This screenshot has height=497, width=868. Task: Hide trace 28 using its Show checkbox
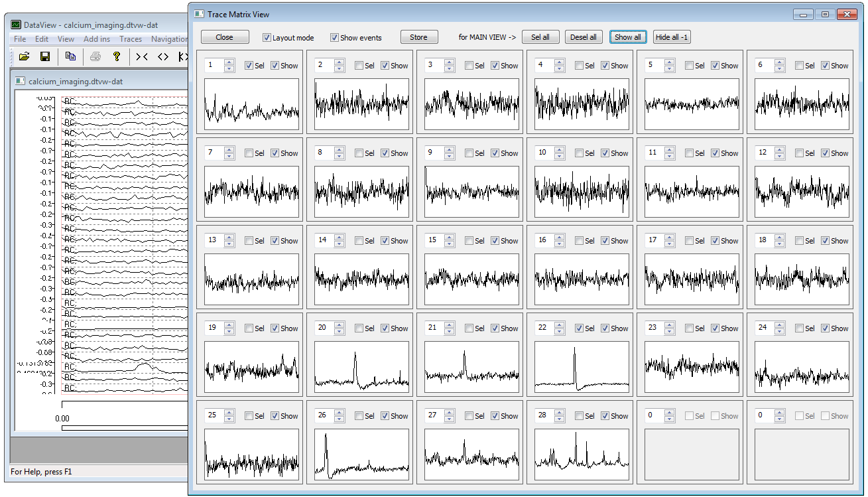pyautogui.click(x=605, y=416)
